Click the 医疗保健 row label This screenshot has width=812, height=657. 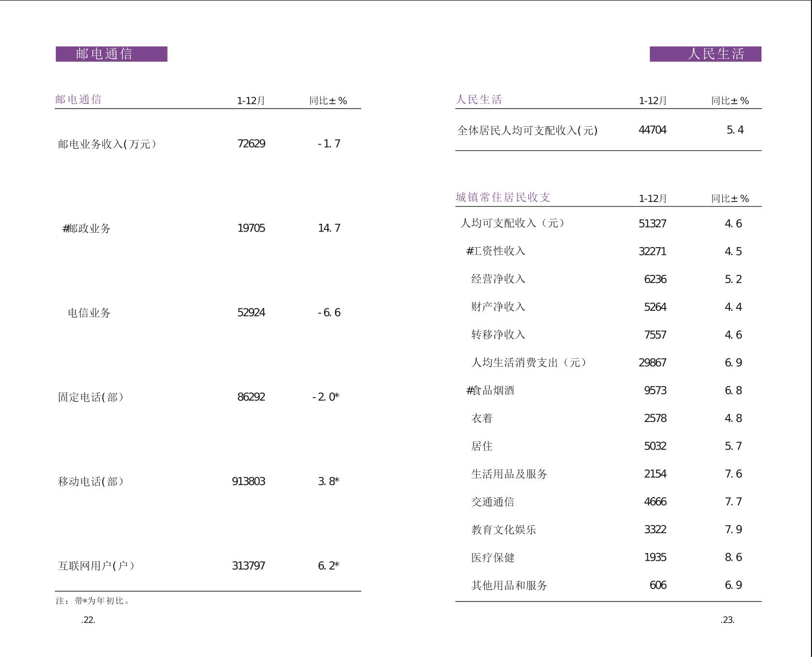[493, 557]
